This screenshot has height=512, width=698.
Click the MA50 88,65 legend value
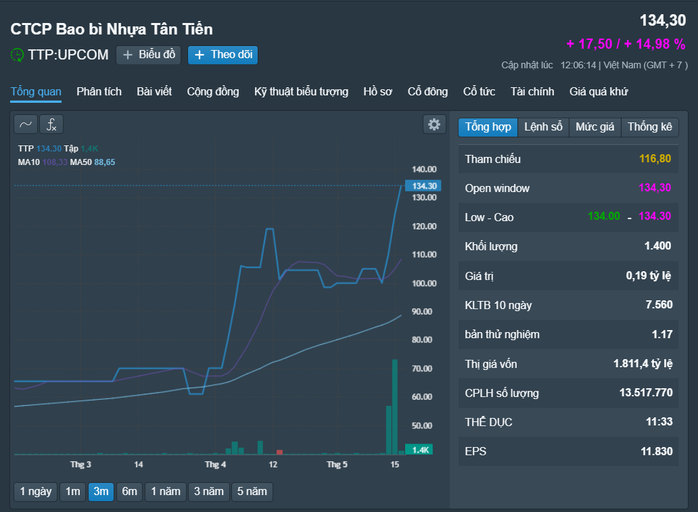(105, 162)
